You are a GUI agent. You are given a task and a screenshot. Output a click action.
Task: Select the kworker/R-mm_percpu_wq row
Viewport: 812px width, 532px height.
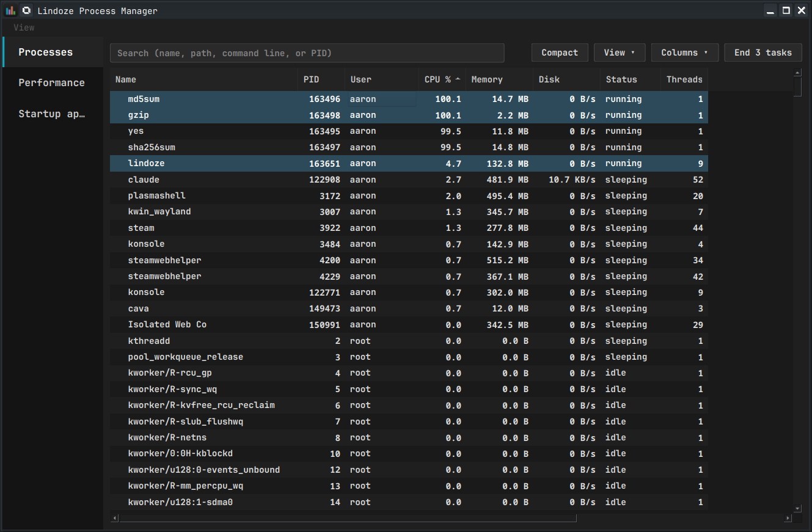tap(409, 486)
